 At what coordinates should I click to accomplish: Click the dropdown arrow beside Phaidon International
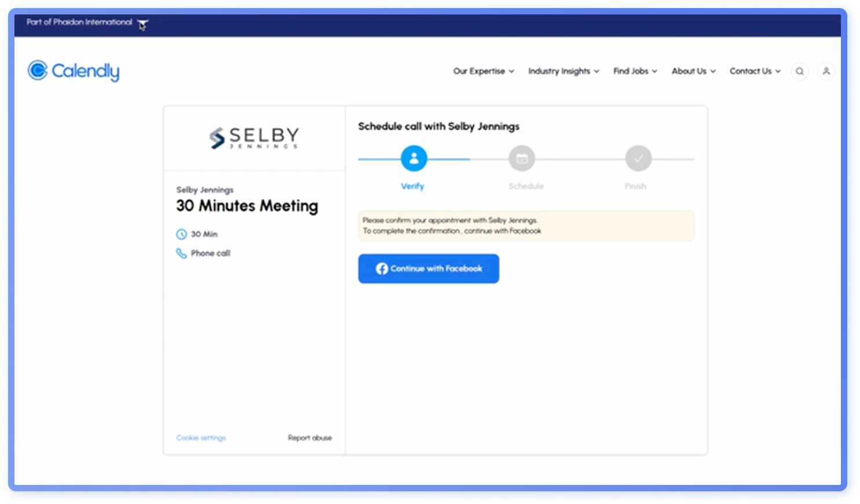pyautogui.click(x=142, y=24)
